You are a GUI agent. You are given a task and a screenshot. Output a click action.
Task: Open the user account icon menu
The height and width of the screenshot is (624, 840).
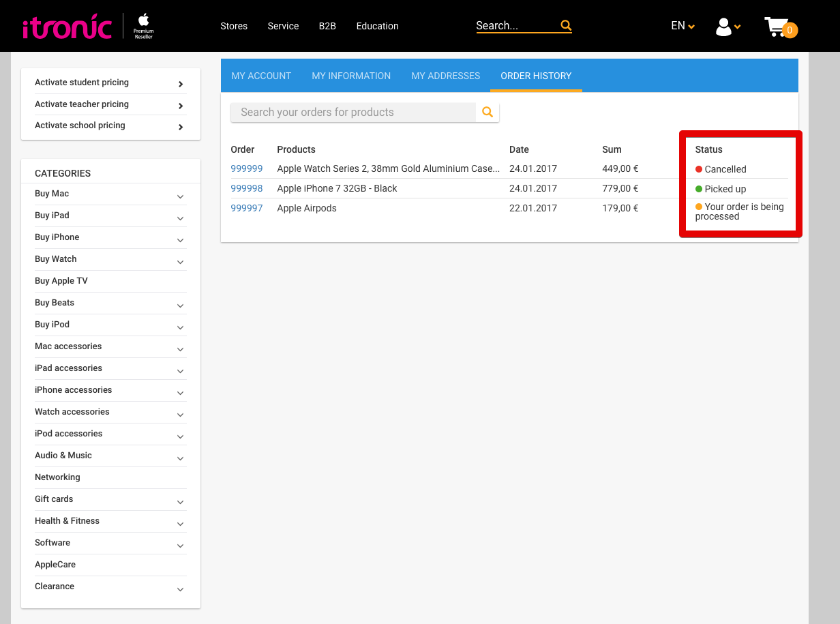click(727, 27)
